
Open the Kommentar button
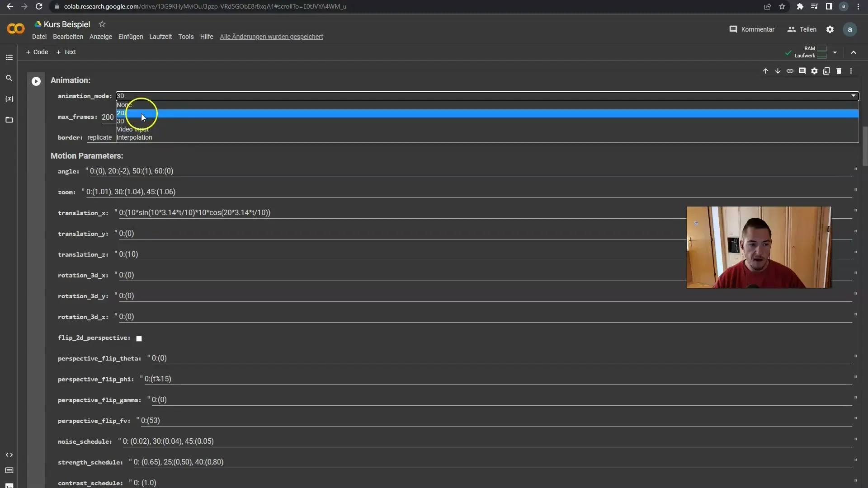752,29
